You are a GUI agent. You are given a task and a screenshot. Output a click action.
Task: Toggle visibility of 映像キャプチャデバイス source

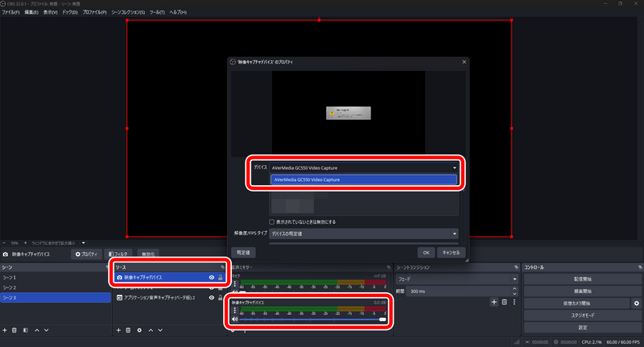[x=212, y=278]
